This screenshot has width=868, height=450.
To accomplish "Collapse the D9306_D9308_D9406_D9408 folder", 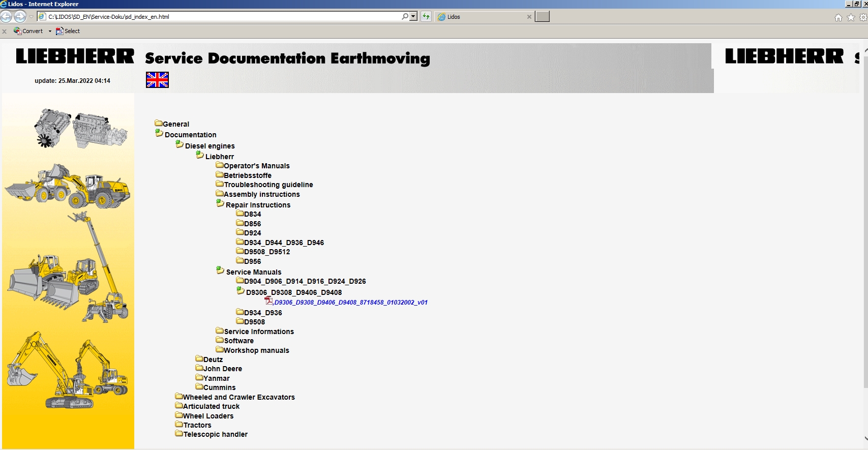I will point(289,292).
